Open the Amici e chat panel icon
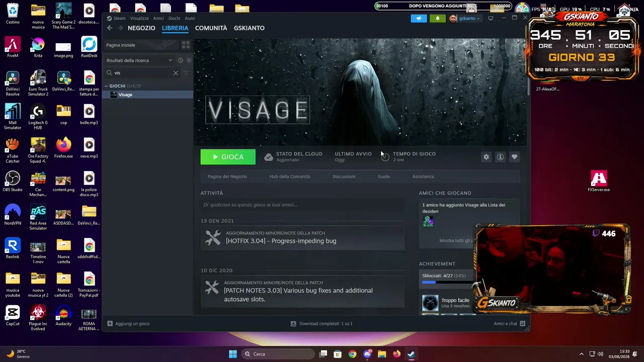The width and height of the screenshot is (644, 362). click(x=522, y=324)
